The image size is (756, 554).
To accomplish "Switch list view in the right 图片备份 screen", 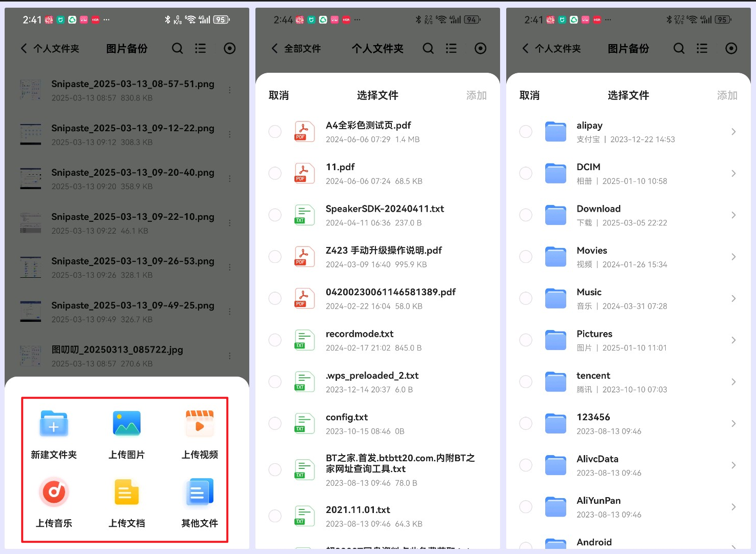I will [702, 48].
